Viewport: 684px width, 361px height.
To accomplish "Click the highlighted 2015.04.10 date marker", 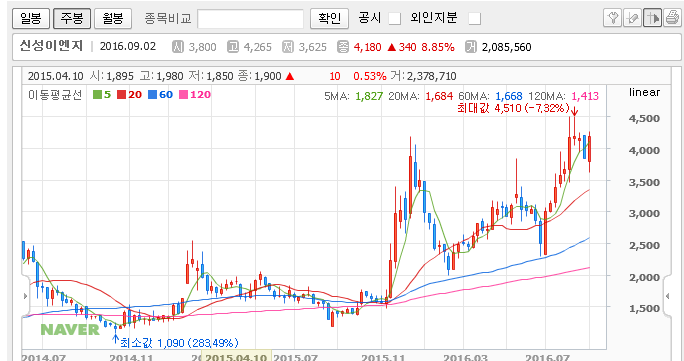I will click(236, 356).
